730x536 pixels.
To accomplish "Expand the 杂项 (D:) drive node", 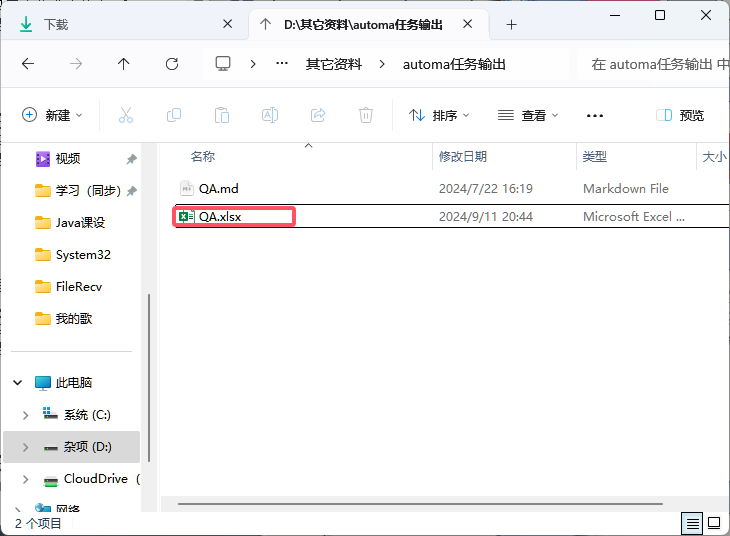I will coord(26,447).
